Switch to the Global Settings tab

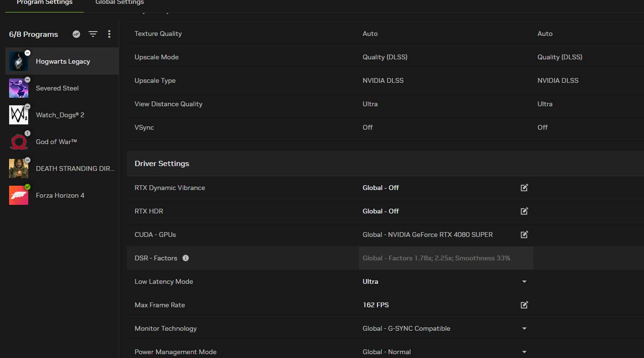[x=120, y=3]
